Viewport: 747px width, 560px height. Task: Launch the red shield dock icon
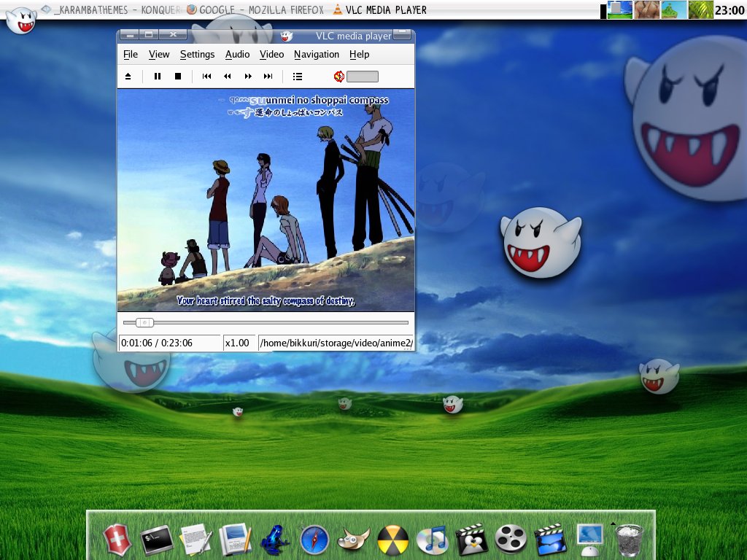click(x=117, y=540)
